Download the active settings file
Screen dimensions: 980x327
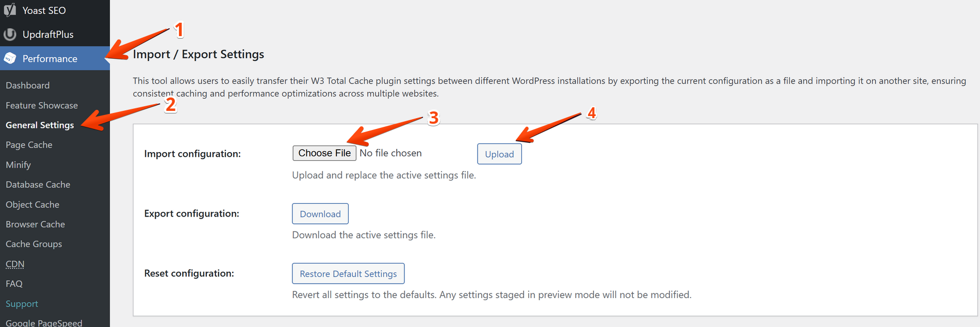tap(320, 214)
